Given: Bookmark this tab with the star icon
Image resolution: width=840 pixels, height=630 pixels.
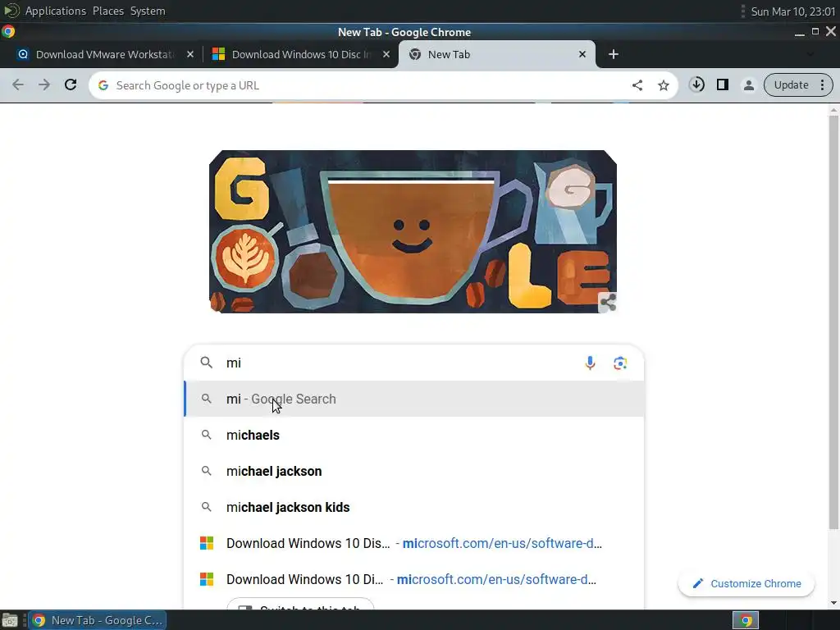Looking at the screenshot, I should (663, 85).
